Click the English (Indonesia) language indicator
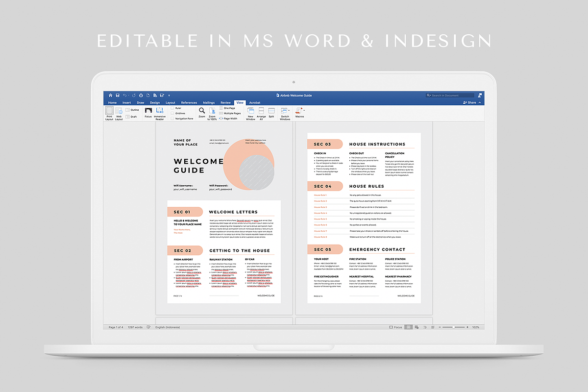Screen dimensions: 588x392 [x=168, y=327]
